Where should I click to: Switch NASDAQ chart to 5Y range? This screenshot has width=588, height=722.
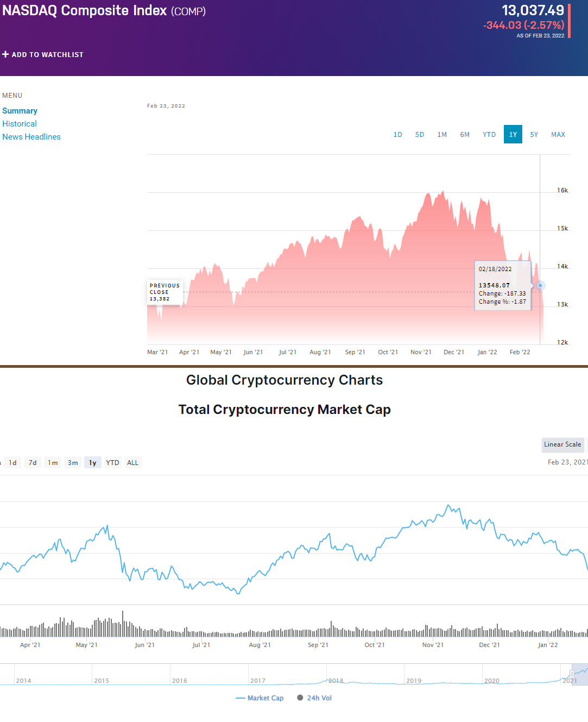point(534,135)
